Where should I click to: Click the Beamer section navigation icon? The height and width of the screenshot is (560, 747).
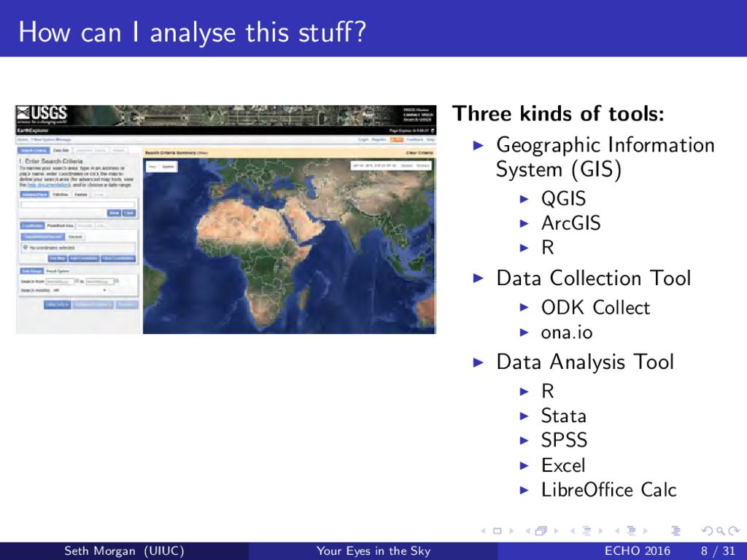pos(631,532)
